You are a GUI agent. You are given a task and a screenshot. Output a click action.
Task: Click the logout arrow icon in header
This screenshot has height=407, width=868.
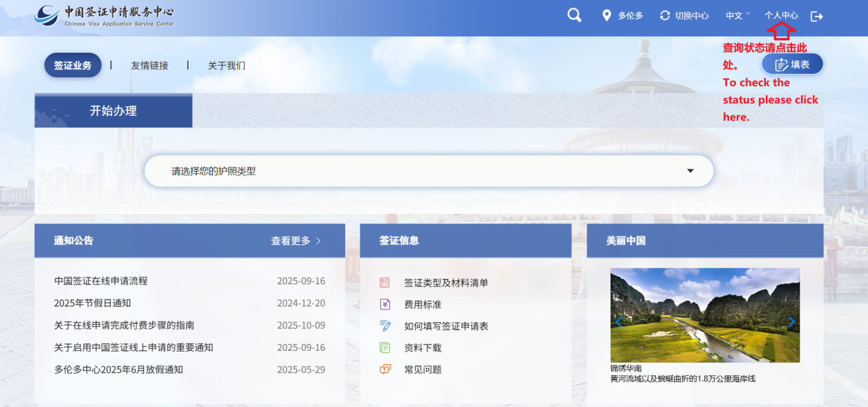tap(816, 16)
